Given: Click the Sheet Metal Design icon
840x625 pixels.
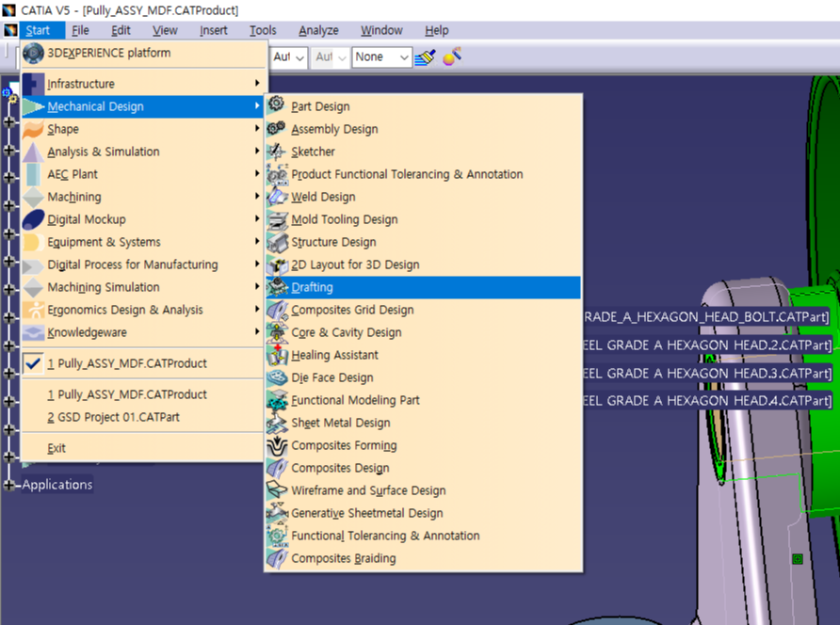Looking at the screenshot, I should (x=277, y=423).
